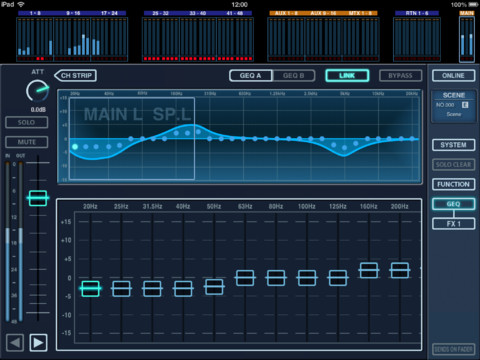Enable GEQ BYPASS

(x=400, y=76)
